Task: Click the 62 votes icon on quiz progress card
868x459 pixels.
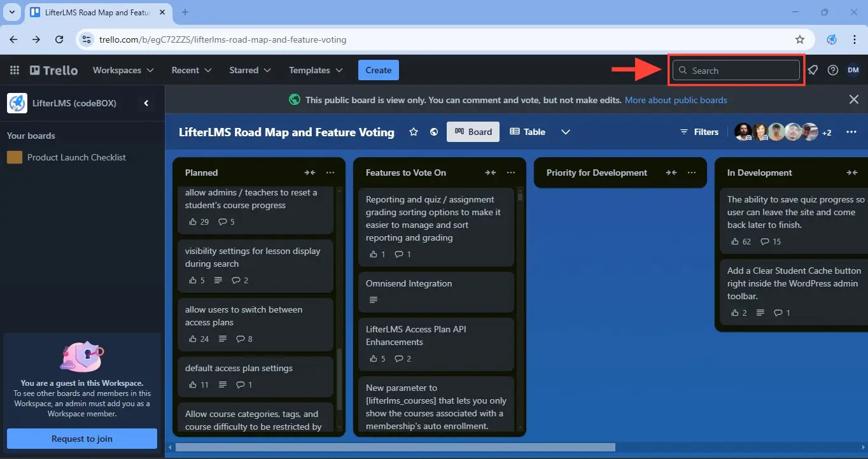Action: click(x=735, y=242)
